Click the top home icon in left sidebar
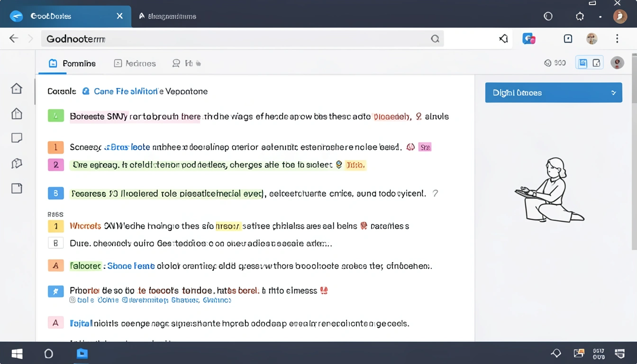The width and height of the screenshot is (637, 364). pos(17,89)
